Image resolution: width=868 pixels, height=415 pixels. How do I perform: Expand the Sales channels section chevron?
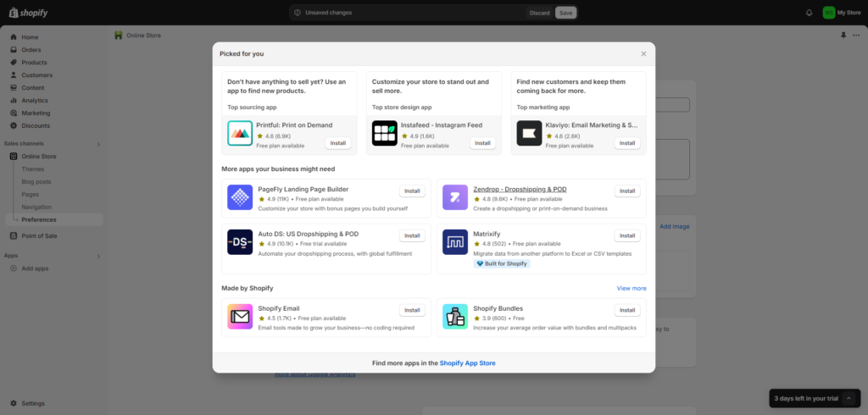pyautogui.click(x=98, y=145)
